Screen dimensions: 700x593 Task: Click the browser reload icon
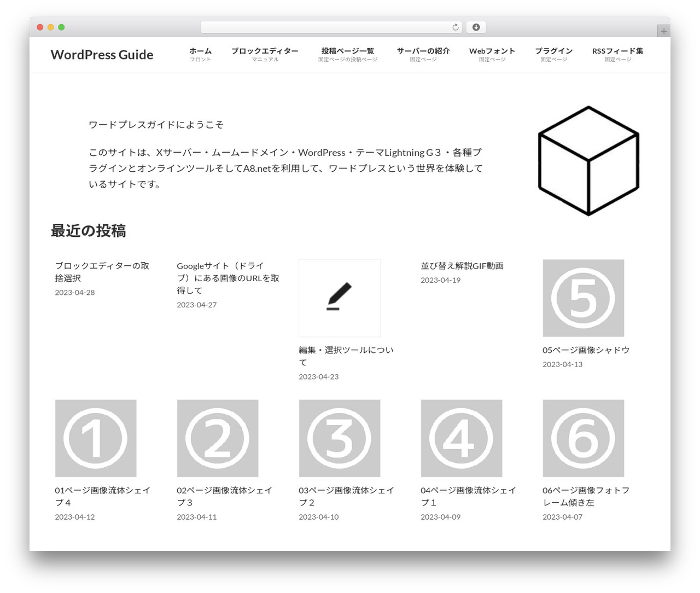456,27
